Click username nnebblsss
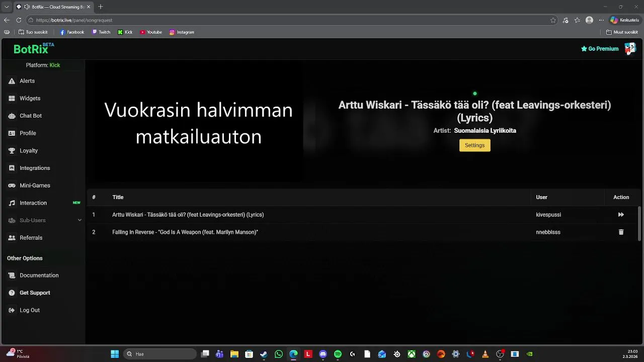Viewport: 644px width, 362px height. (x=548, y=232)
